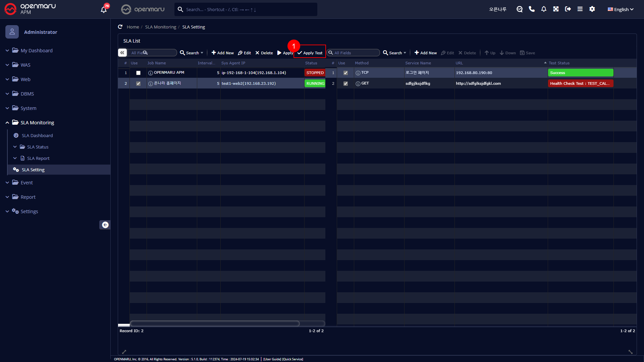
Task: Click the Apply Test button
Action: pyautogui.click(x=310, y=53)
